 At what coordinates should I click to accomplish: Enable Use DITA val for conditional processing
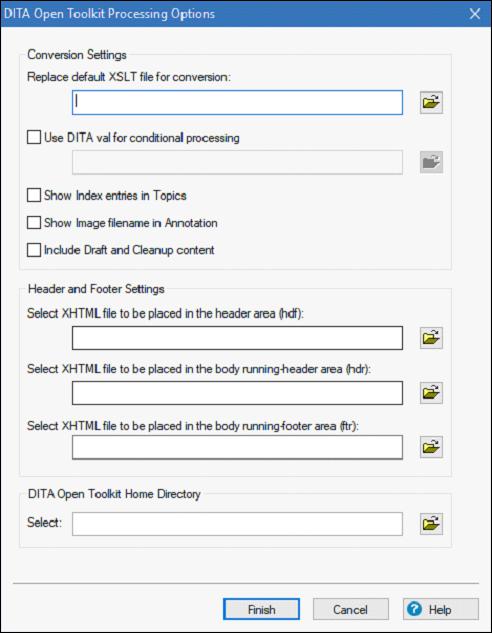34,137
